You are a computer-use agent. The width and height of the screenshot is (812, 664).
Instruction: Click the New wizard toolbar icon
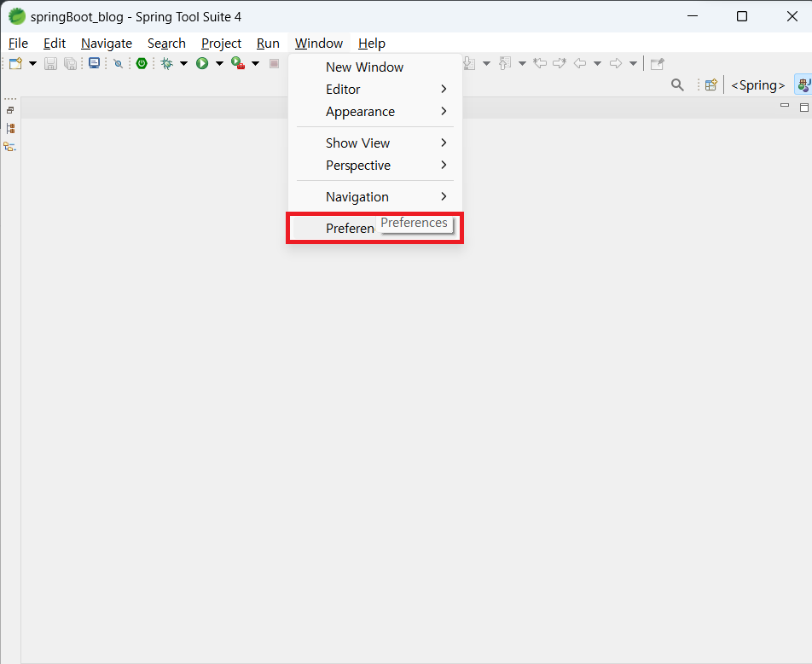(x=16, y=64)
